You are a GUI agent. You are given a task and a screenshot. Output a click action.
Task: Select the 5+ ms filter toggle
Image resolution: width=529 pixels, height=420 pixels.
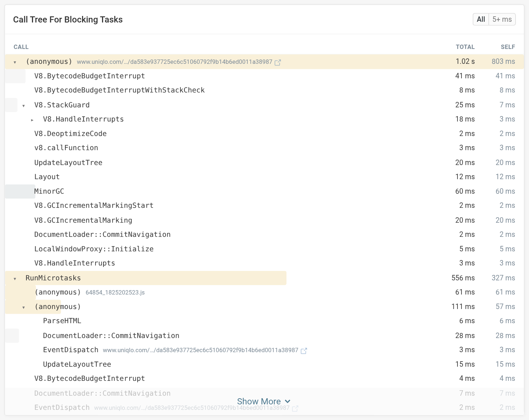tap(502, 19)
